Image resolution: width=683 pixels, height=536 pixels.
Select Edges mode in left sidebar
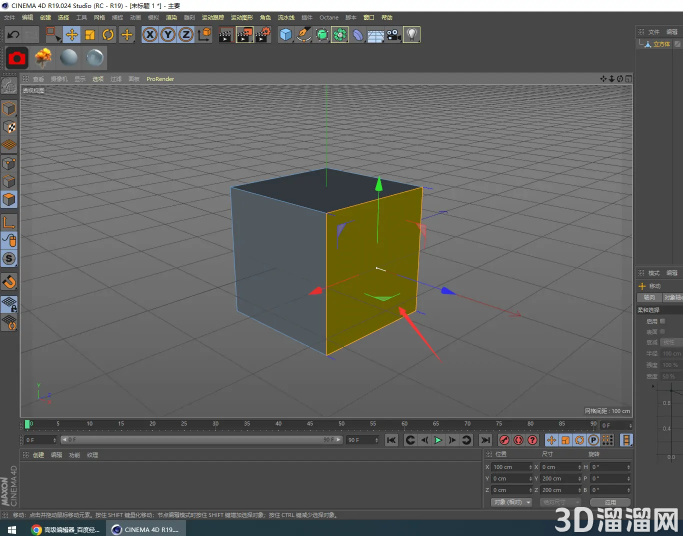pos(9,181)
